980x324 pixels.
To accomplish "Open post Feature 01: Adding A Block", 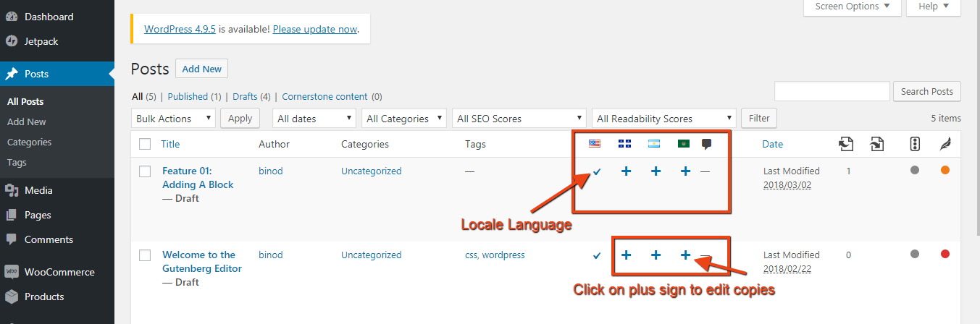I will (198, 178).
